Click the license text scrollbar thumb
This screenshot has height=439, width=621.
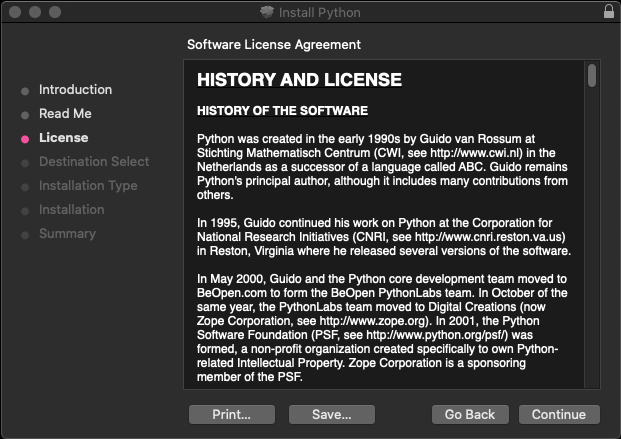tap(592, 75)
